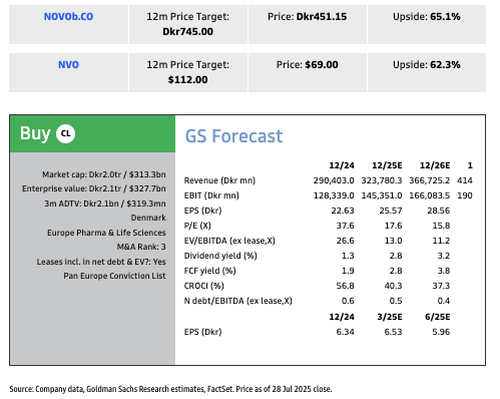Select Leases incl. in net debt line
This screenshot has width=500, height=399.
coord(101,262)
